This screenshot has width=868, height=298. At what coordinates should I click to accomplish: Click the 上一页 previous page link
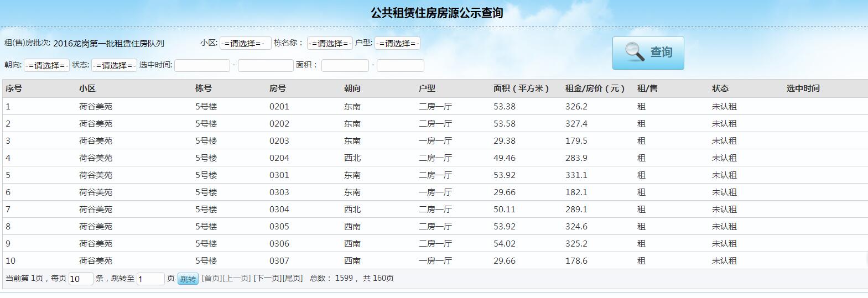(x=237, y=278)
